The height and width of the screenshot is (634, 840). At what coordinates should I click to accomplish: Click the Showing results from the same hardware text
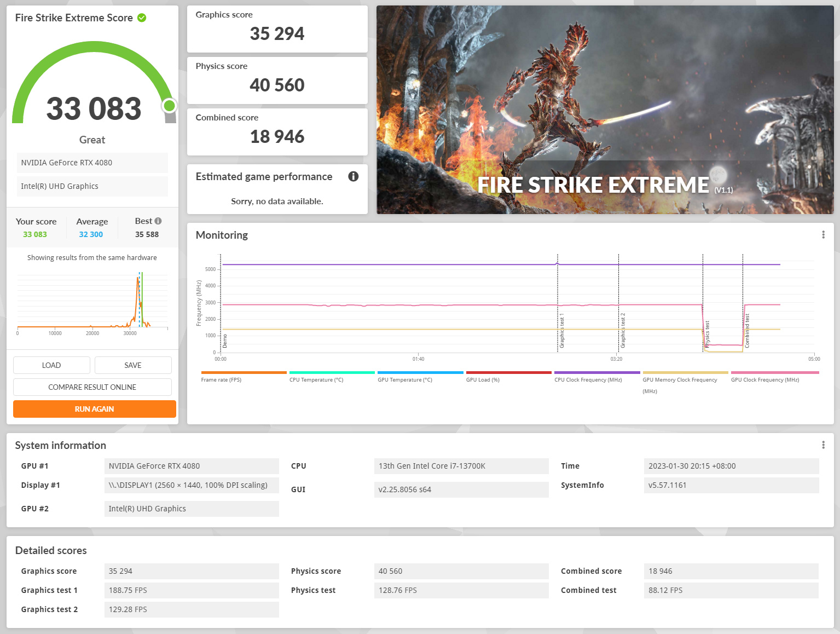(x=92, y=257)
